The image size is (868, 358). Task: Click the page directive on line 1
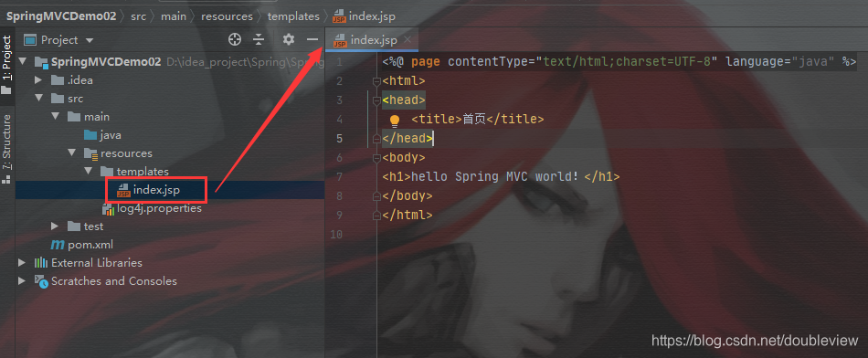click(x=619, y=61)
